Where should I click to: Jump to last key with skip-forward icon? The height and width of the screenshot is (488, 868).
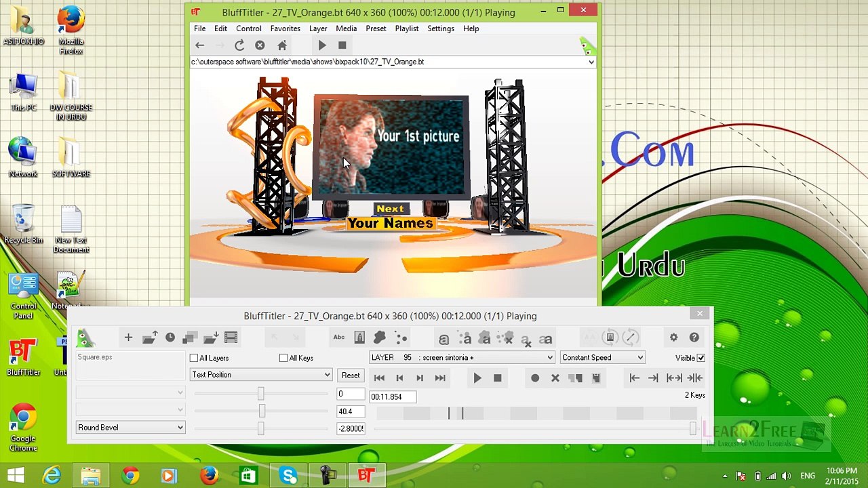coord(440,378)
